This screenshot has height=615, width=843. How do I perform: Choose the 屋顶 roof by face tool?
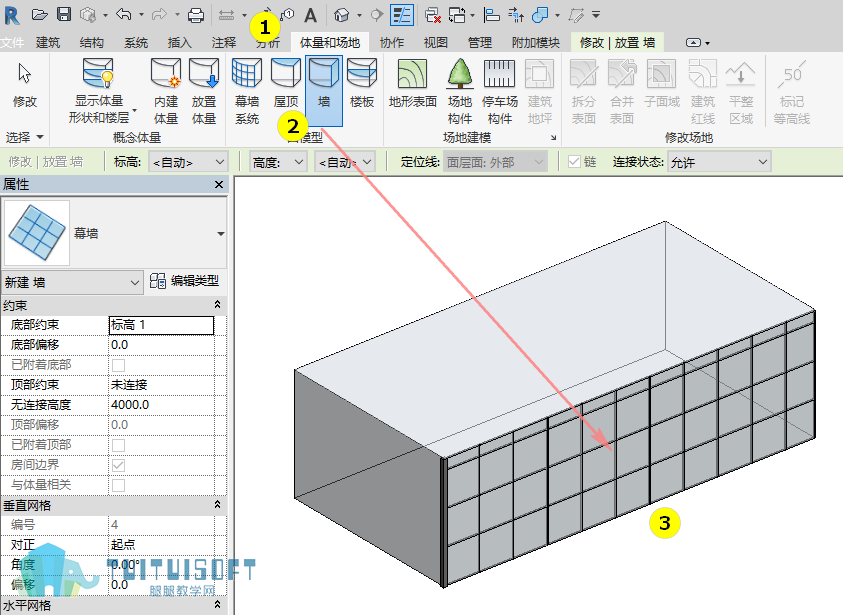(285, 84)
